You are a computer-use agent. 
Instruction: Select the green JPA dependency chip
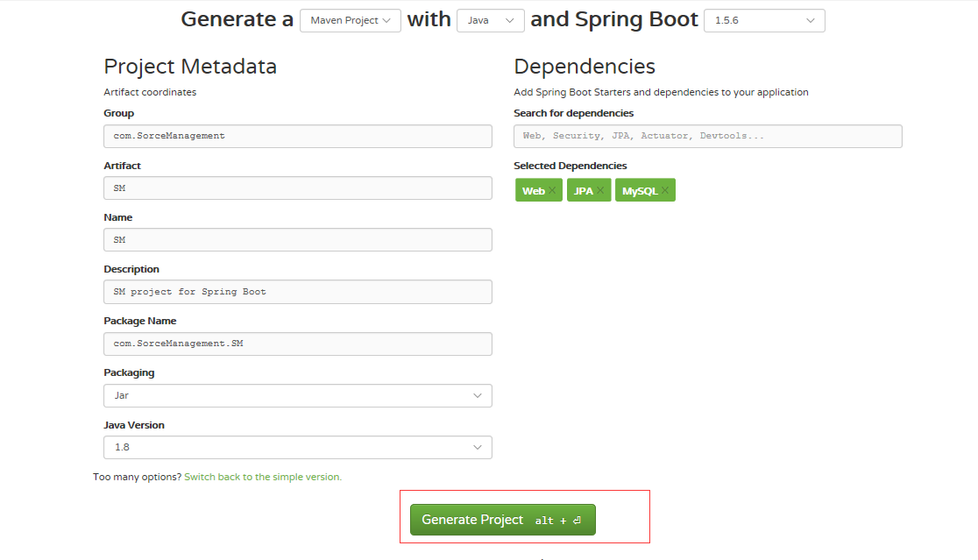tap(584, 190)
